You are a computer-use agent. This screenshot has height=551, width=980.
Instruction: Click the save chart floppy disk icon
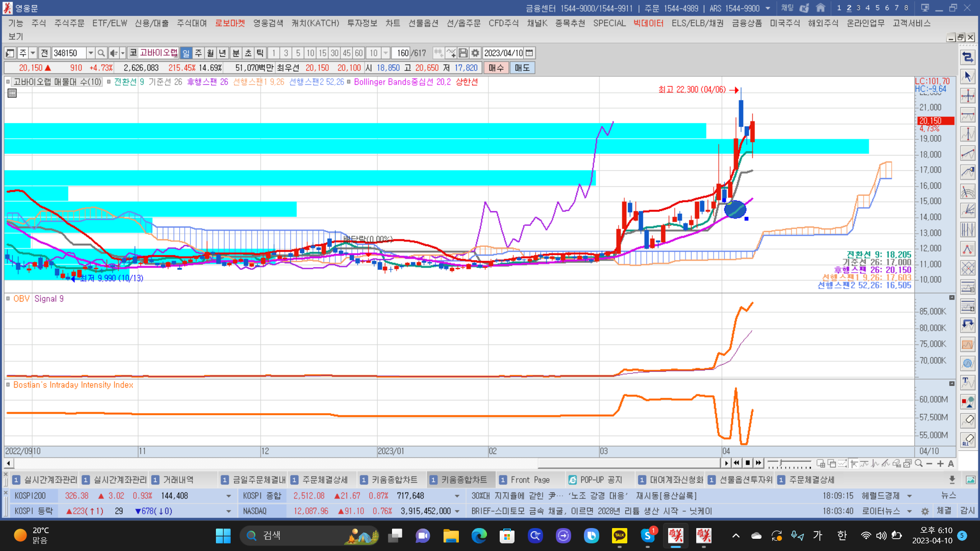click(463, 53)
